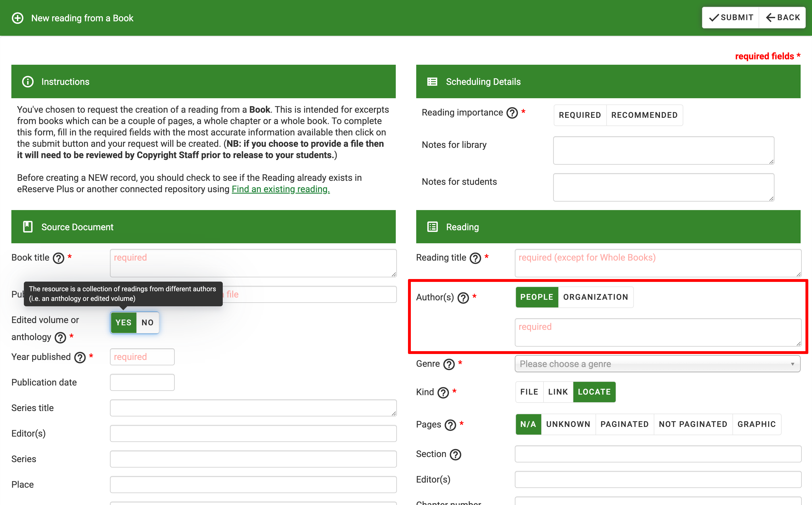The image size is (812, 505).
Task: Go back using the Back button
Action: click(782, 17)
